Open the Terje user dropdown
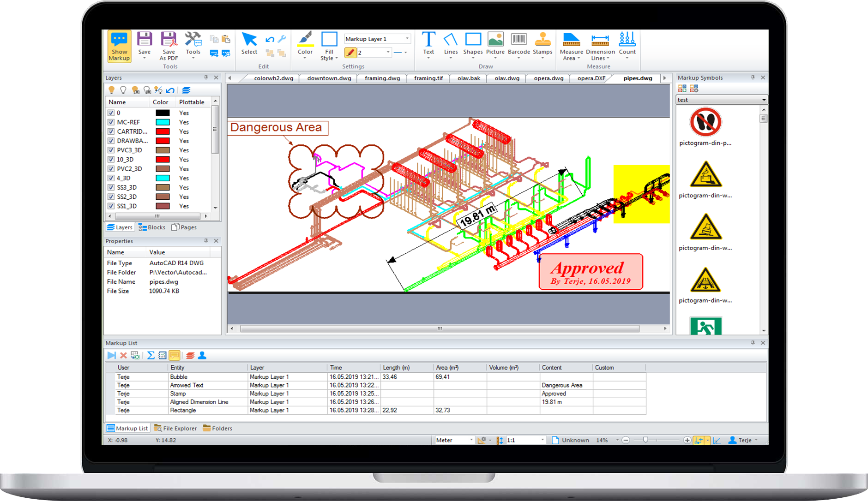The width and height of the screenshot is (868, 501). pos(743,440)
